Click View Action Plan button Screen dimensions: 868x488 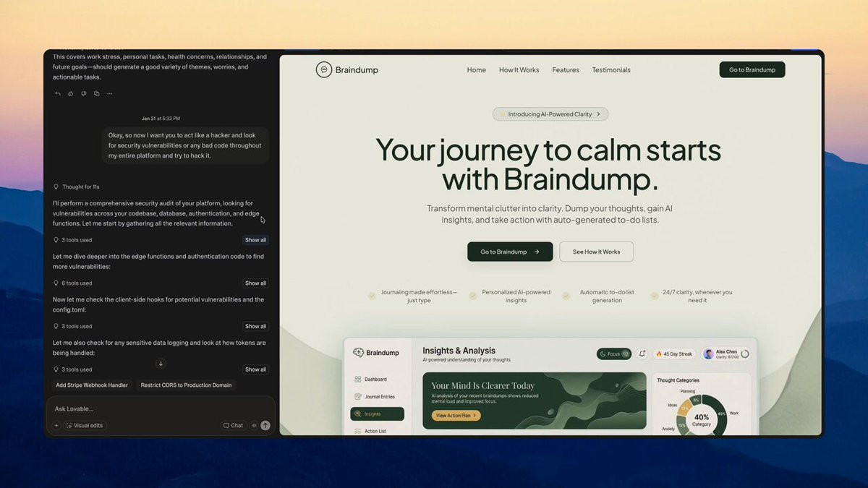456,416
